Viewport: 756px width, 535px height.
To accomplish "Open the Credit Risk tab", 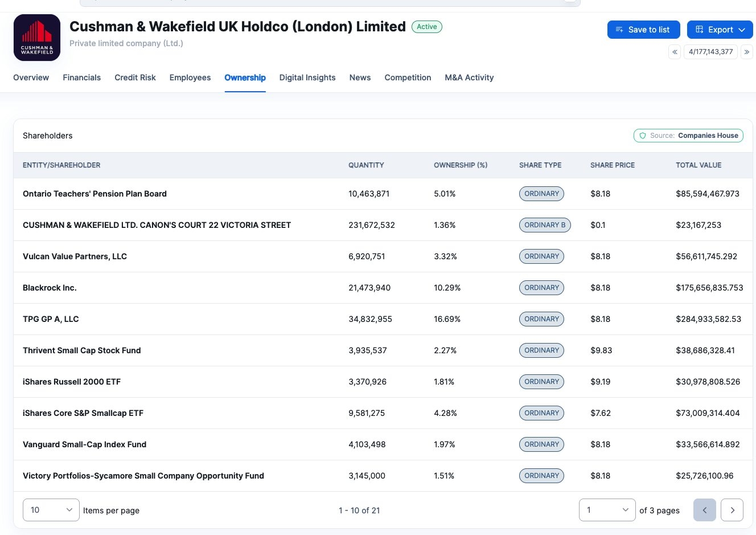I will tap(135, 77).
